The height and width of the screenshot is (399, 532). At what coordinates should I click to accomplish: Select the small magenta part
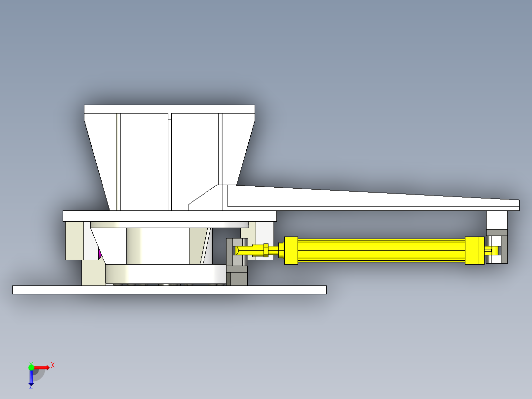pyautogui.click(x=100, y=254)
